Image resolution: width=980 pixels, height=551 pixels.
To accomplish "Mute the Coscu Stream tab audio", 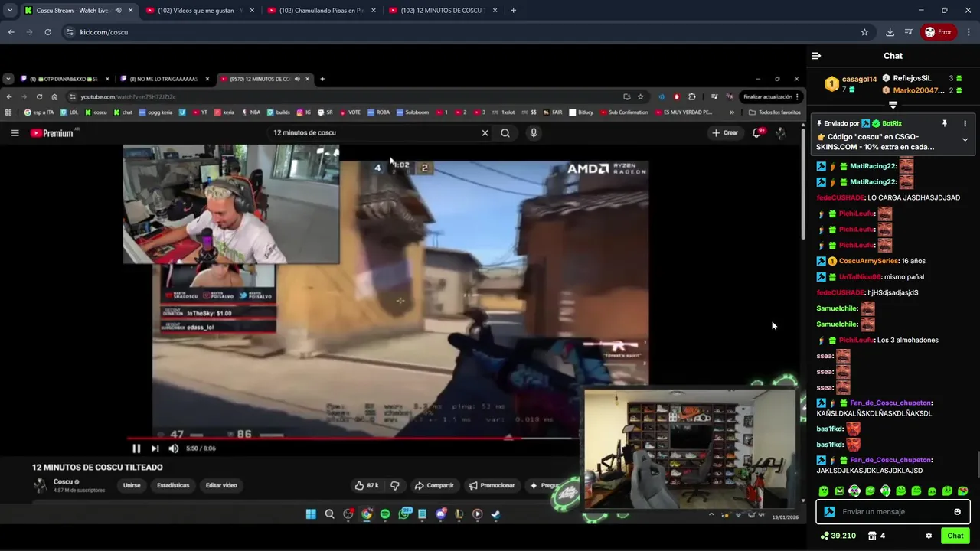I will click(118, 11).
